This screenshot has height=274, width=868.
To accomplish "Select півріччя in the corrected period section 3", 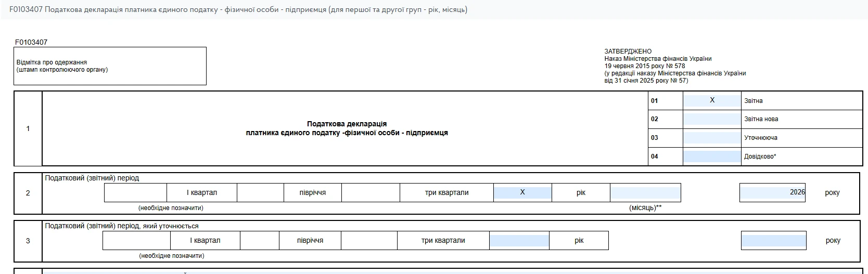I will [310, 241].
